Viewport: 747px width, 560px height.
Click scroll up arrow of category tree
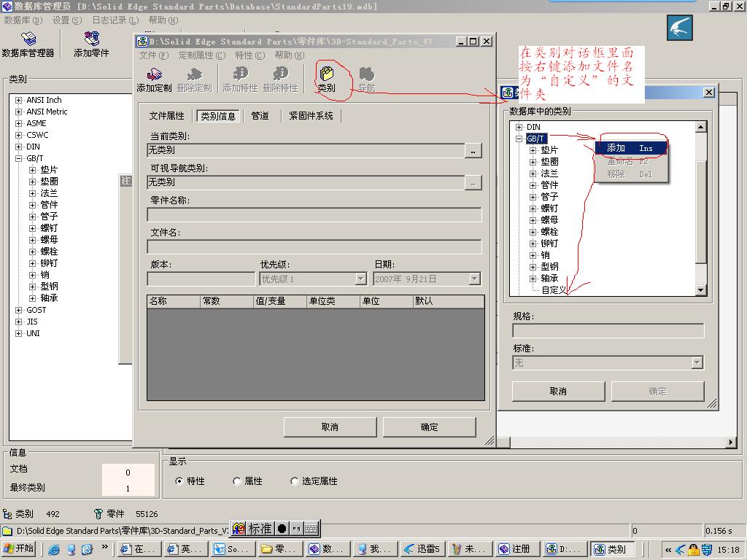[700, 127]
